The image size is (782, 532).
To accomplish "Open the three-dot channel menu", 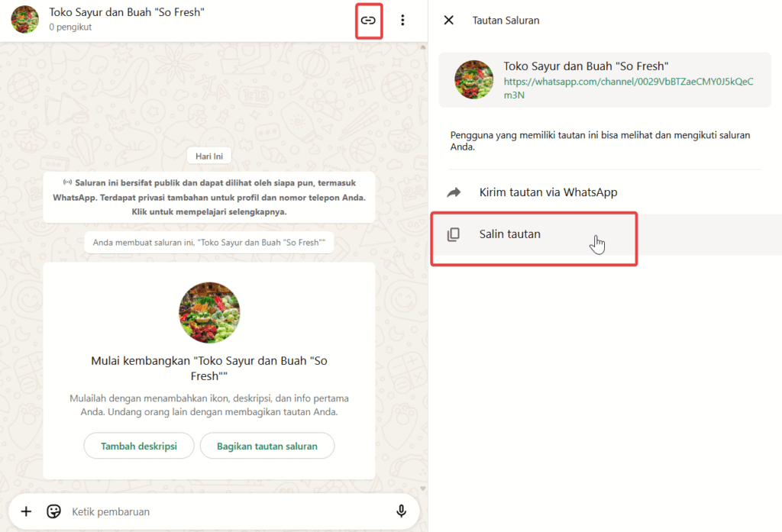I will (402, 21).
